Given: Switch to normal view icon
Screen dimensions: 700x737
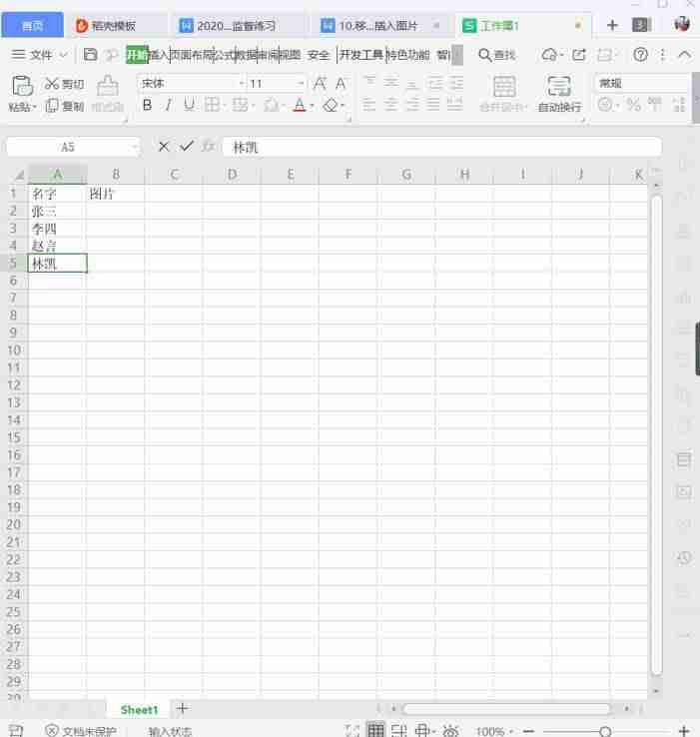Looking at the screenshot, I should click(x=375, y=730).
